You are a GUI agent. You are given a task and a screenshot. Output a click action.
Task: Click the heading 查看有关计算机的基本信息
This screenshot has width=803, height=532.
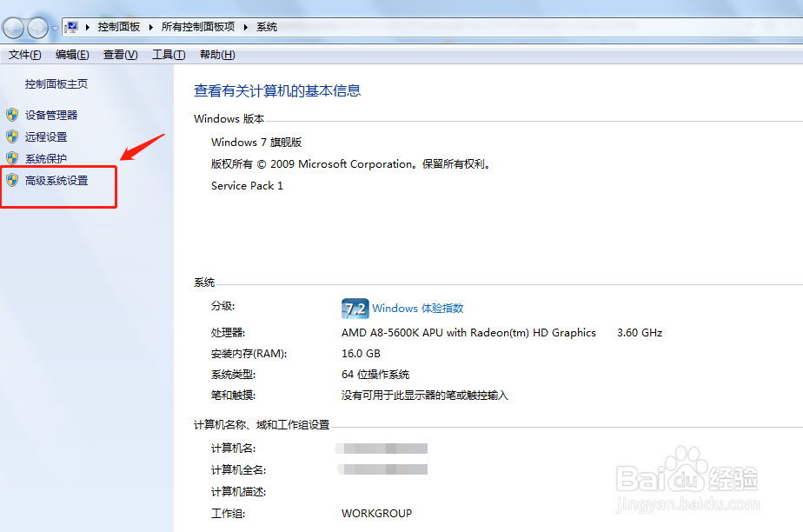tap(277, 90)
